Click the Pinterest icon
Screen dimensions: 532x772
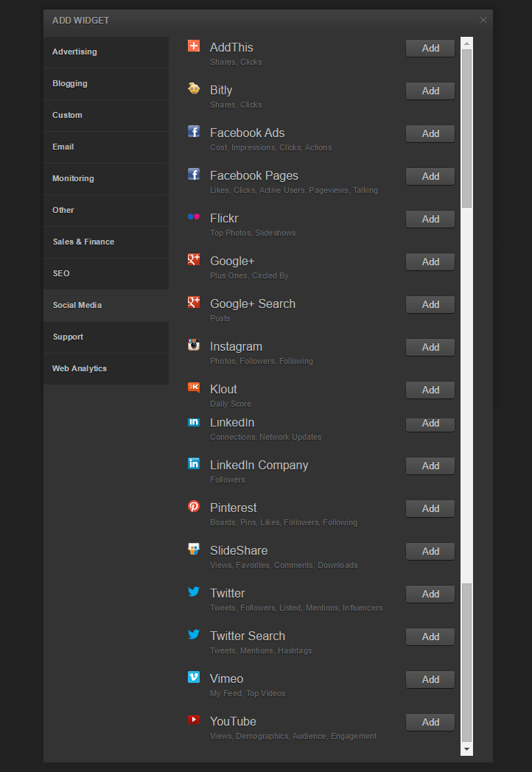pyautogui.click(x=194, y=506)
